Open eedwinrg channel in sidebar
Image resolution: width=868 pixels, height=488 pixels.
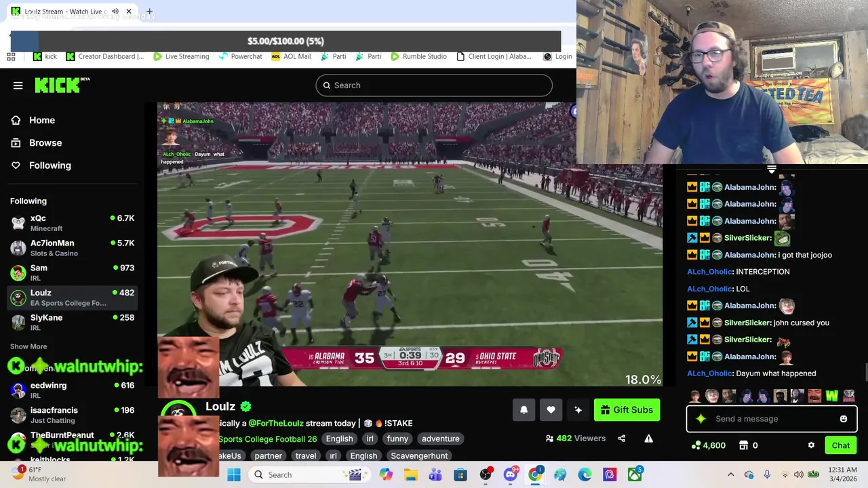(x=73, y=390)
